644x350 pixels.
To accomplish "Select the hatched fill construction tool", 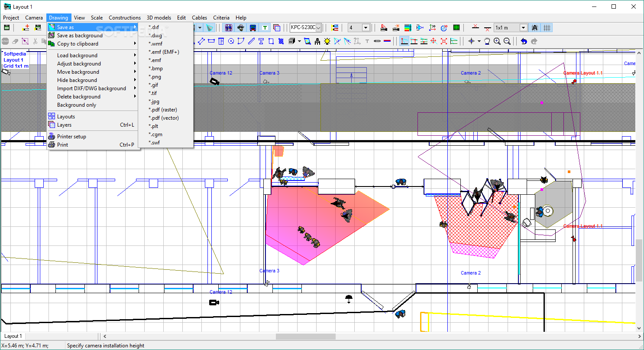I will pyautogui.click(x=281, y=41).
